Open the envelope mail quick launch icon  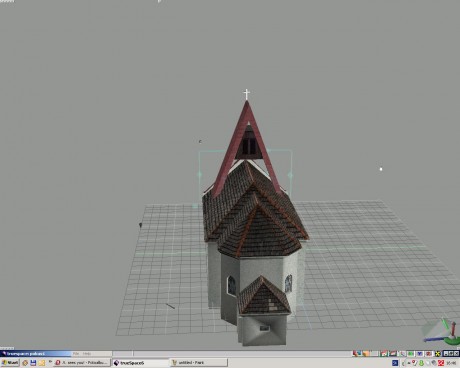click(42, 363)
